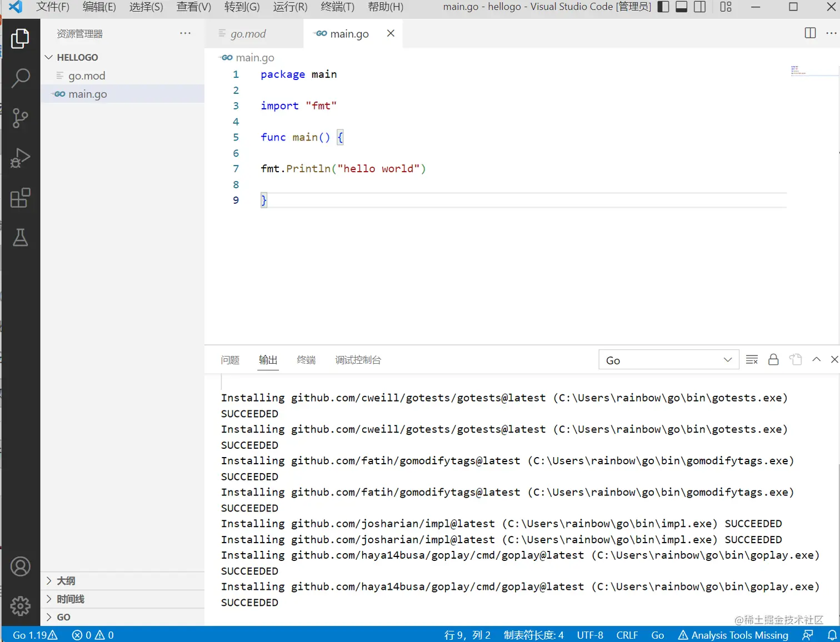Open the output channel Go dropdown
This screenshot has height=642, width=840.
coord(669,360)
